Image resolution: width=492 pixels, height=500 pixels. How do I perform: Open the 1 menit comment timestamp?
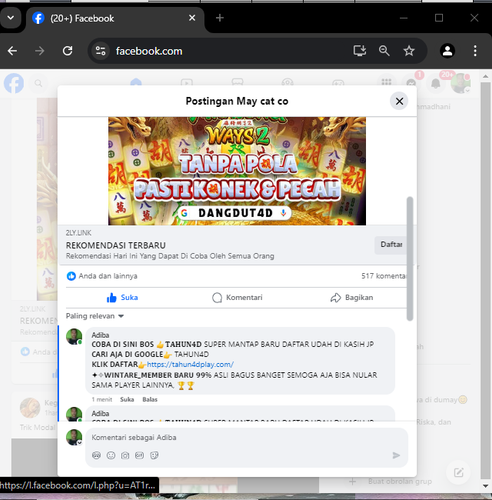pos(102,399)
